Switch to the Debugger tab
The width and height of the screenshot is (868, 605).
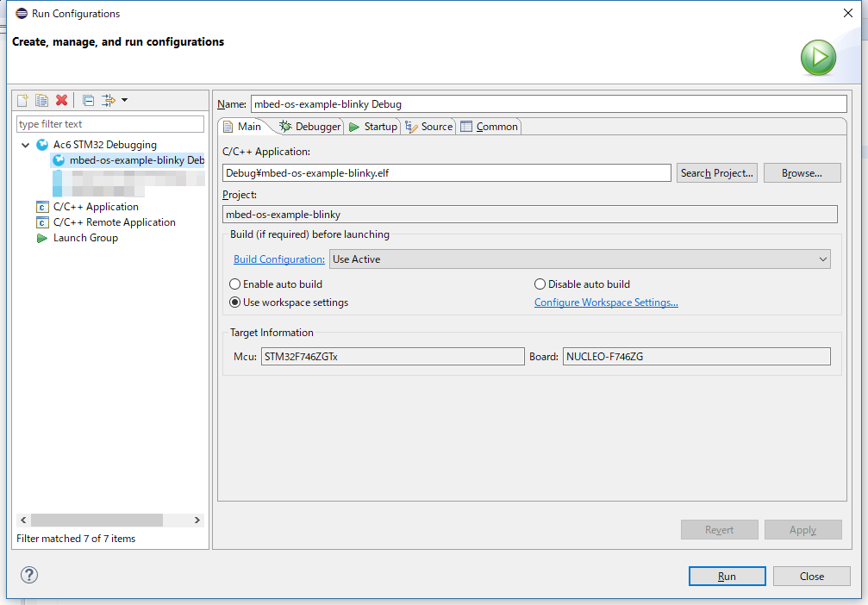pyautogui.click(x=310, y=127)
